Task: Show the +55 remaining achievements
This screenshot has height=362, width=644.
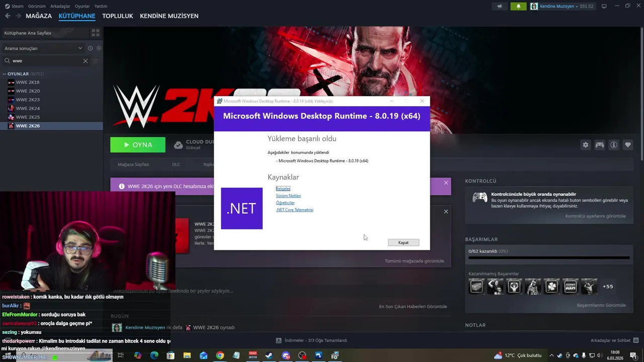Action: point(608,287)
